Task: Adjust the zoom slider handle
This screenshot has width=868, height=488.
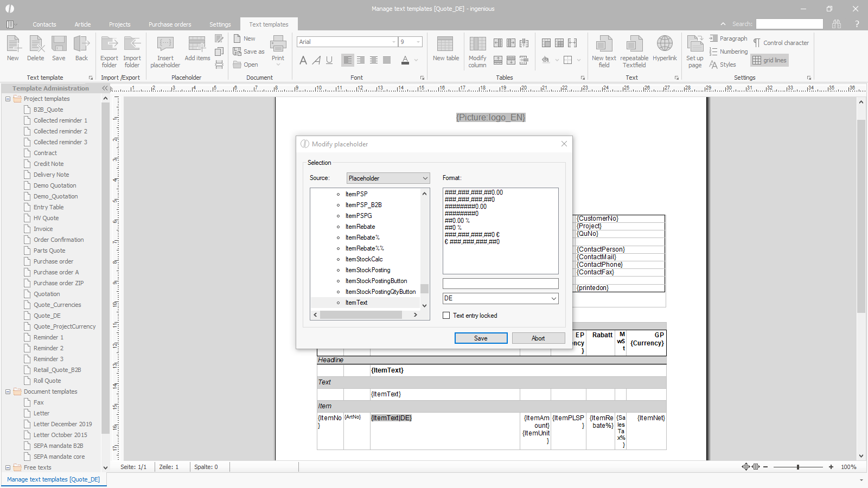Action: click(x=798, y=467)
